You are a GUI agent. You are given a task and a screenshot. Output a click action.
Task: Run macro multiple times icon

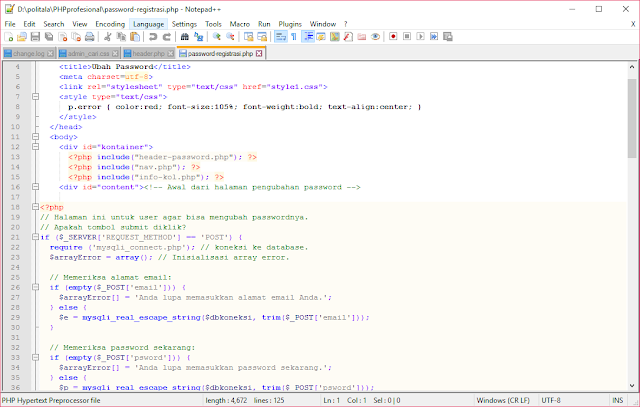434,37
